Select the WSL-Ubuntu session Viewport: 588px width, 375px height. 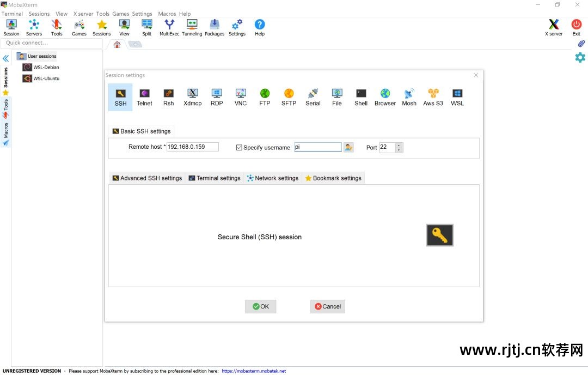pyautogui.click(x=41, y=78)
